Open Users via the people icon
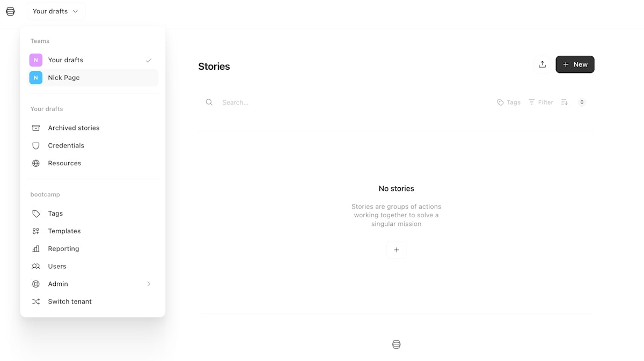This screenshot has height=361, width=644. click(36, 267)
